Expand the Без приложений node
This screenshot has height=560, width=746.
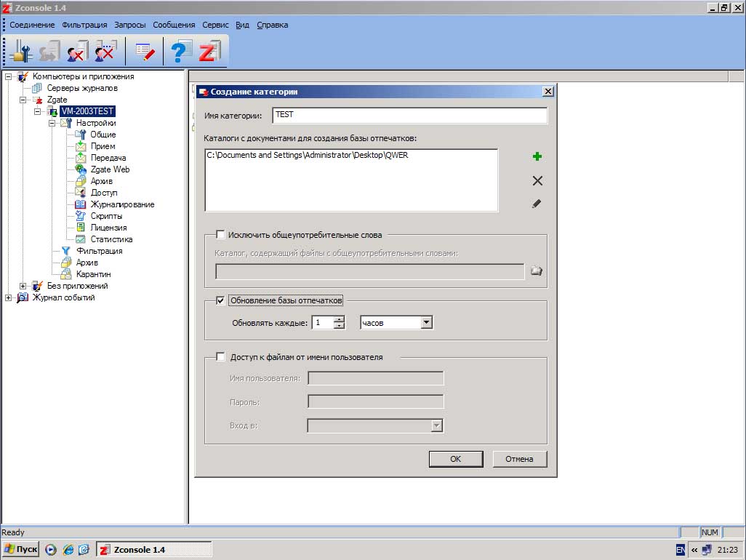pos(23,286)
